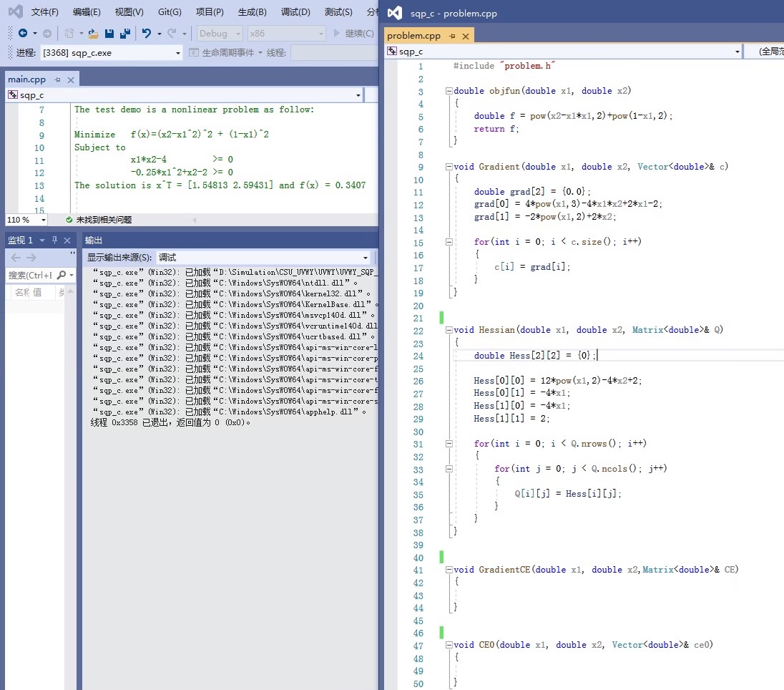Image resolution: width=784 pixels, height=690 pixels.
Task: Open the 测试(S) menu
Action: [x=338, y=12]
